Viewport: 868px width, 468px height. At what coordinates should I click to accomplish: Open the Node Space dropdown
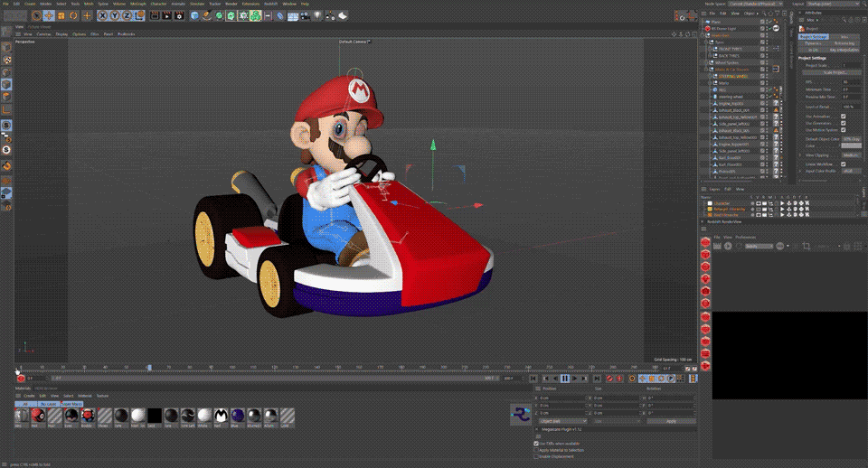[756, 4]
